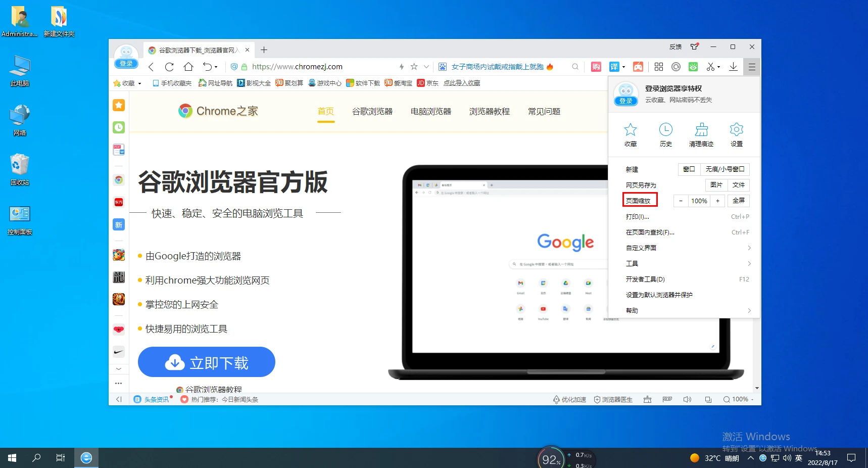Click the page scrollbar down arrow
The image size is (868, 468).
757,388
